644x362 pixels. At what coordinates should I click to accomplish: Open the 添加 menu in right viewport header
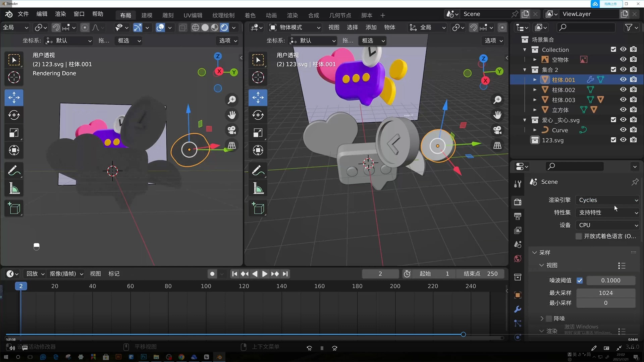(x=371, y=27)
